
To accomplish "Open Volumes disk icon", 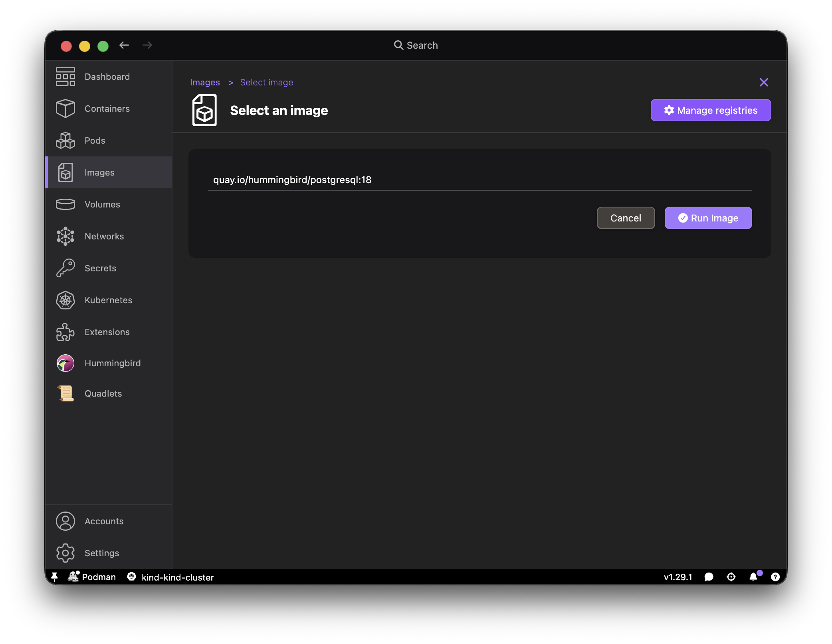I will 65,204.
